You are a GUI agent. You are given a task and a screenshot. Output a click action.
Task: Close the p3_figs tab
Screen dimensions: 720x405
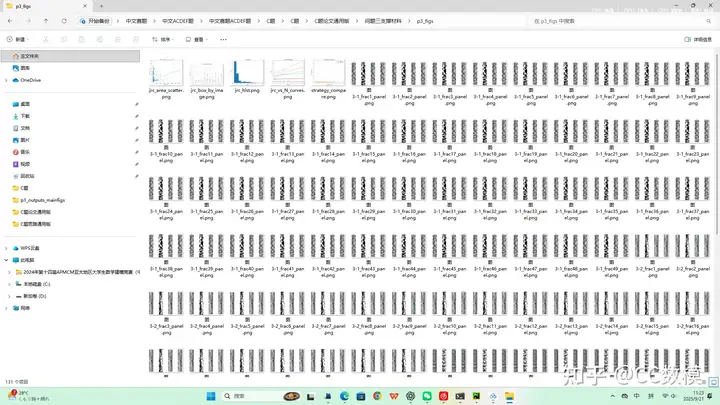[85, 6]
